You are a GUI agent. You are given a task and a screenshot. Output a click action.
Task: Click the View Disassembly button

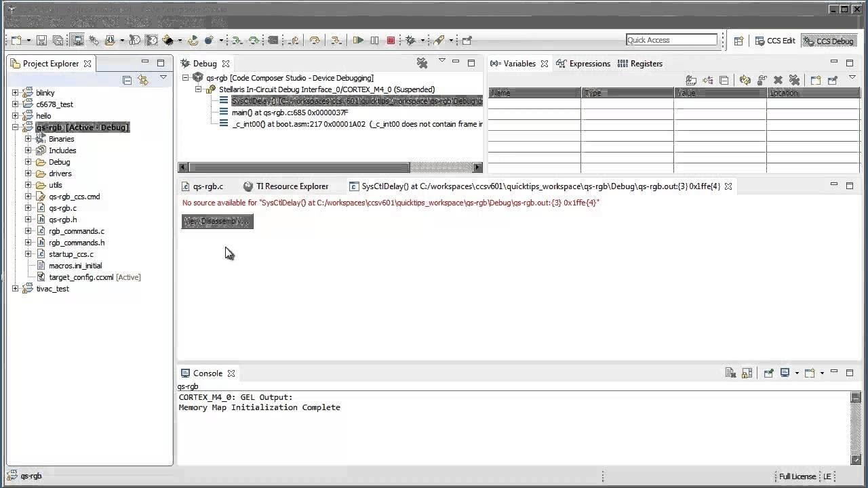217,222
